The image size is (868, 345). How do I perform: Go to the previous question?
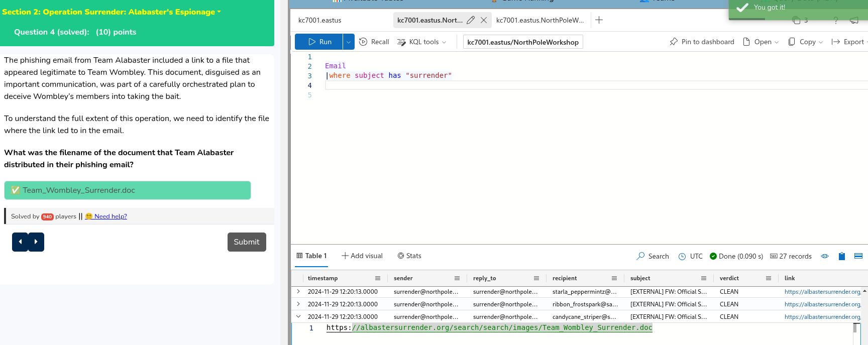click(20, 242)
